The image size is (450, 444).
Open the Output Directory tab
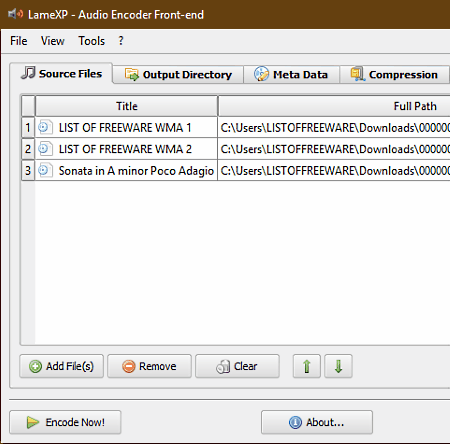tap(178, 74)
